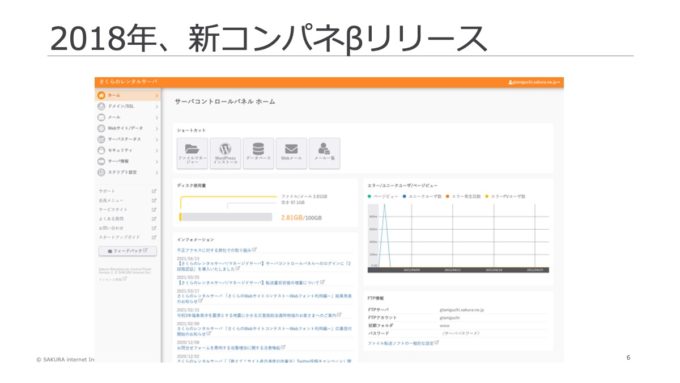
Task: Expand the サーバ情報 menu chevron
Action: (x=157, y=161)
